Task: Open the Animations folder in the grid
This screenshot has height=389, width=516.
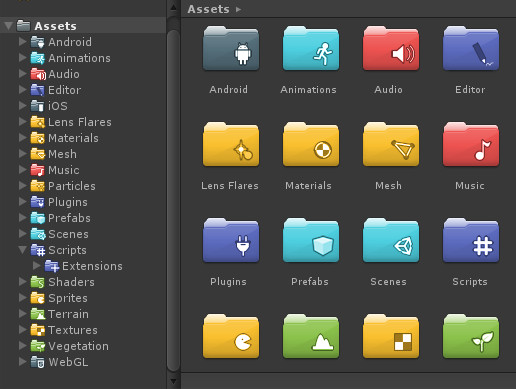Action: [x=311, y=49]
